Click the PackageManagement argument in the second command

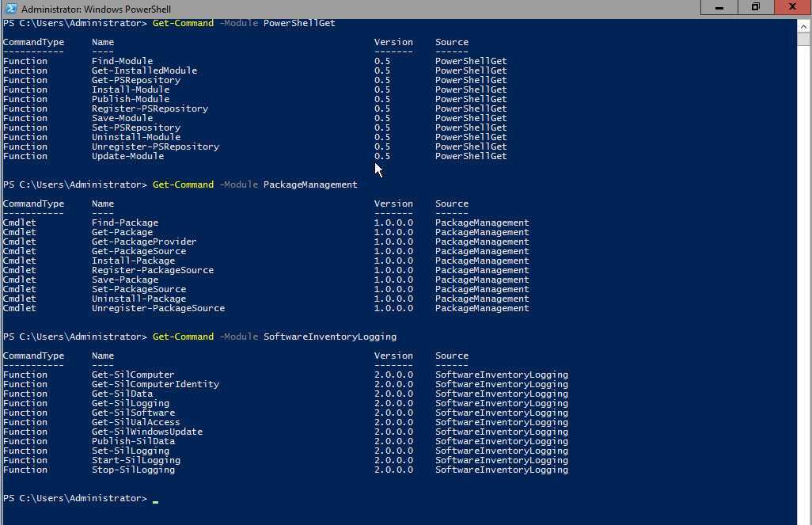point(310,185)
